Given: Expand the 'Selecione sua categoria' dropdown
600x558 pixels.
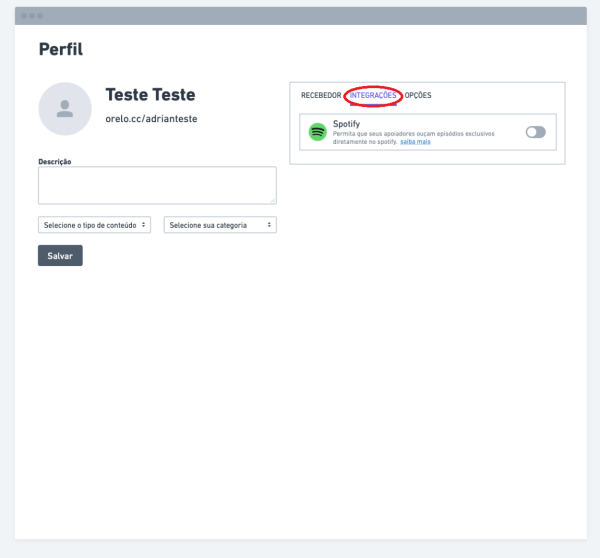Looking at the screenshot, I should [220, 225].
